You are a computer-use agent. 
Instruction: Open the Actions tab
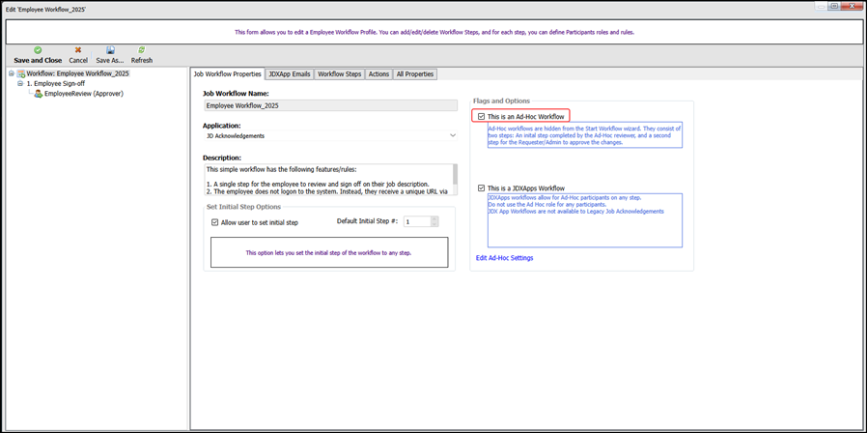click(378, 74)
